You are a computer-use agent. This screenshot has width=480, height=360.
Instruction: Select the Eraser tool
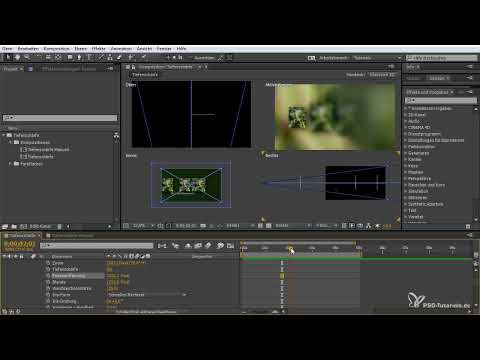(x=119, y=57)
